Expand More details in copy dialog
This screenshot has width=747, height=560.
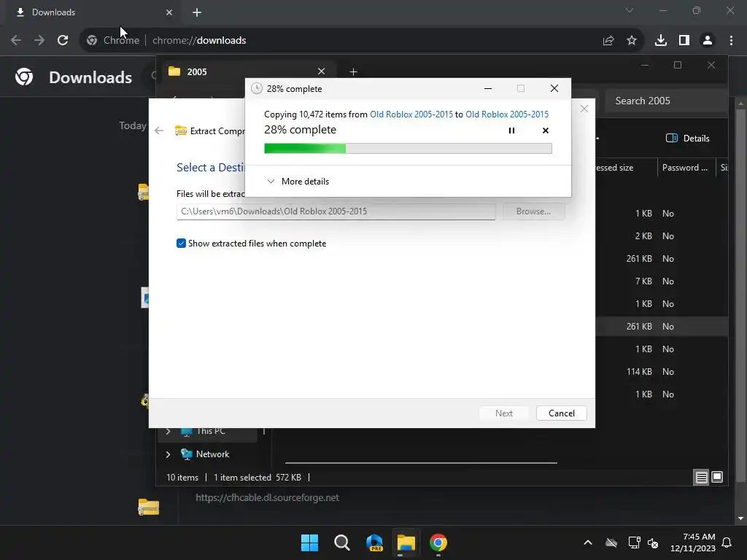[x=298, y=182]
